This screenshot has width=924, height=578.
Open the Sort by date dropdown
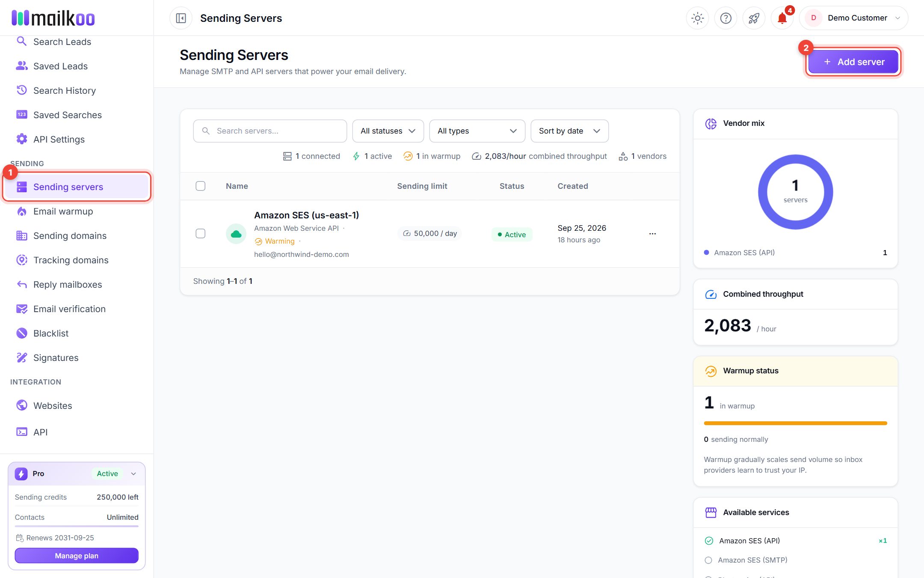point(569,131)
